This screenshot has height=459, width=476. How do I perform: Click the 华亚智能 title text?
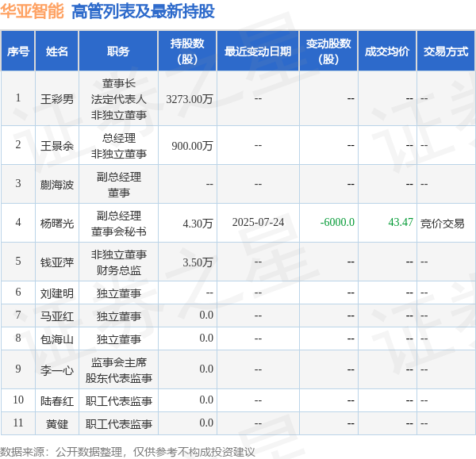click(x=32, y=11)
